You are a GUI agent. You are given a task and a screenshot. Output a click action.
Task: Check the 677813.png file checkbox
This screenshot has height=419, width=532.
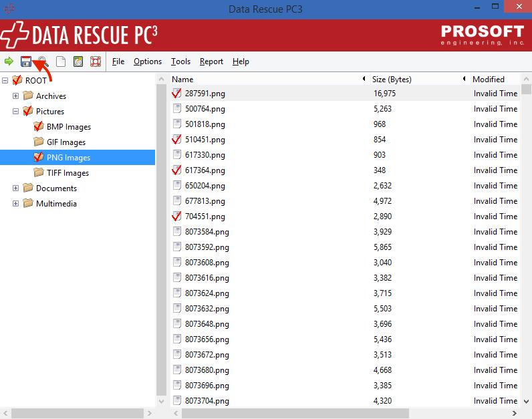coord(176,201)
